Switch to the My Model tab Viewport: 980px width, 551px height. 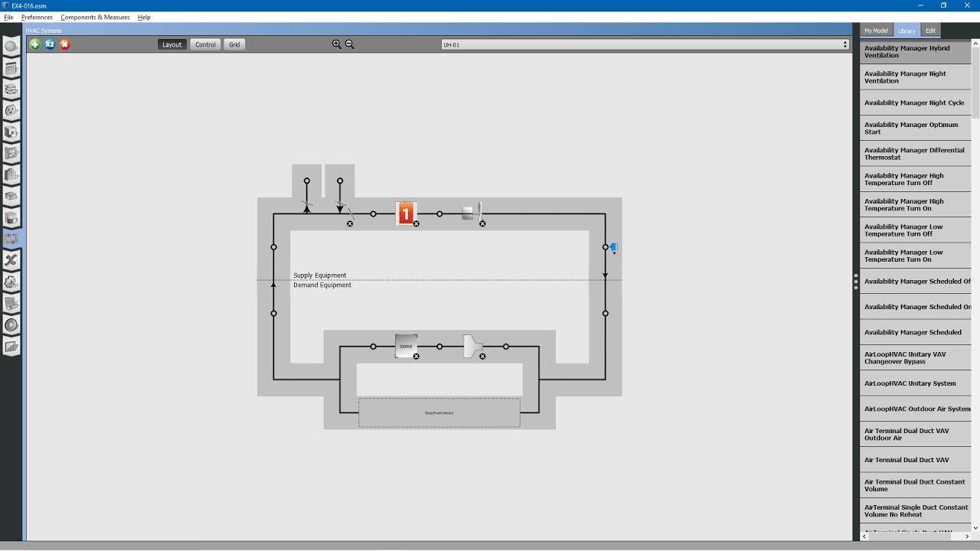pos(876,31)
